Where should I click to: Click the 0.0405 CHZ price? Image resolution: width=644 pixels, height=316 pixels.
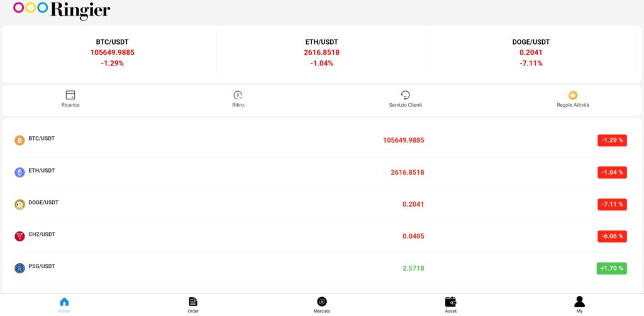413,236
